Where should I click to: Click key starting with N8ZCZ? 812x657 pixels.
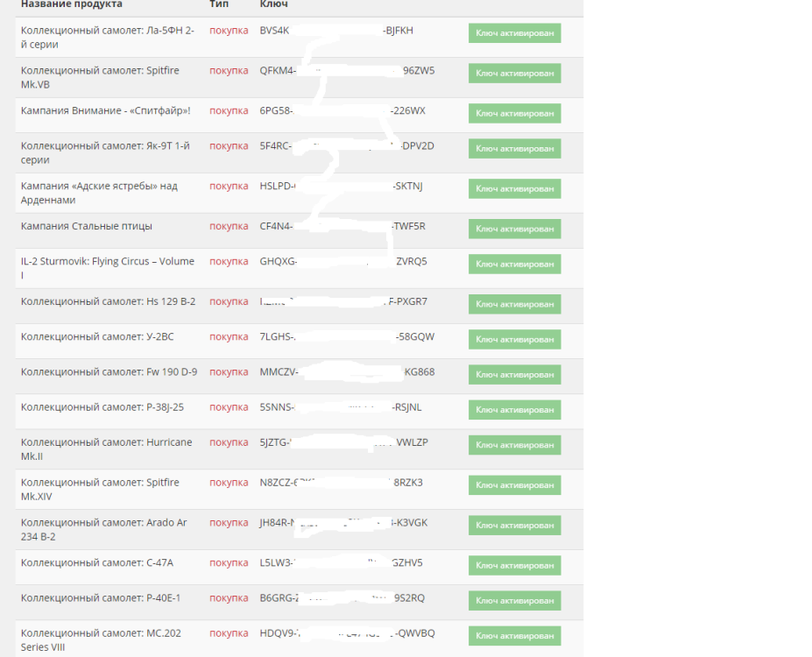coord(342,483)
